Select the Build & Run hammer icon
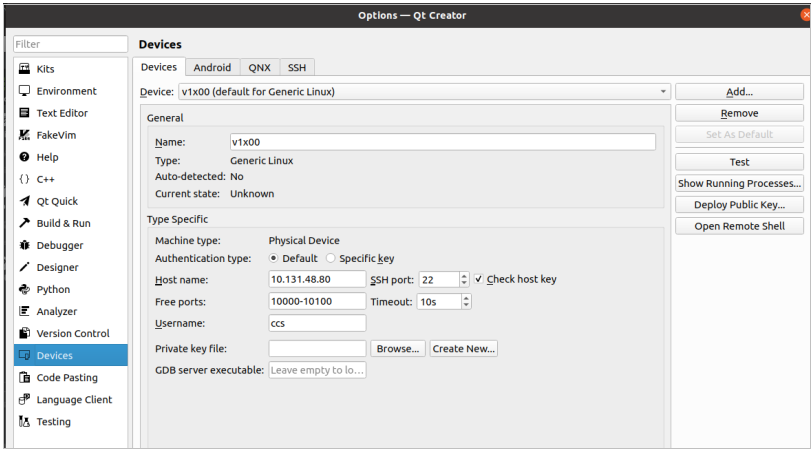 [25, 223]
